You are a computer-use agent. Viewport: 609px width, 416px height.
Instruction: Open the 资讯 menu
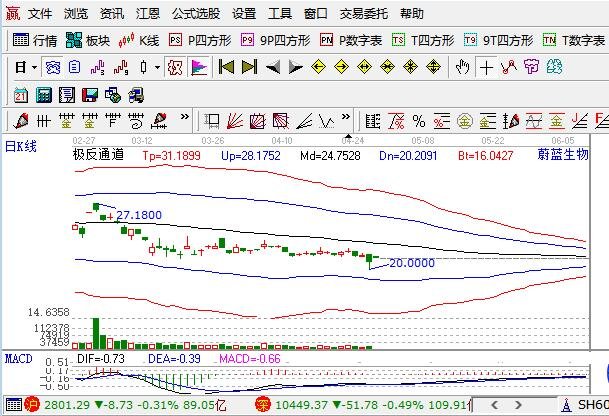(112, 14)
